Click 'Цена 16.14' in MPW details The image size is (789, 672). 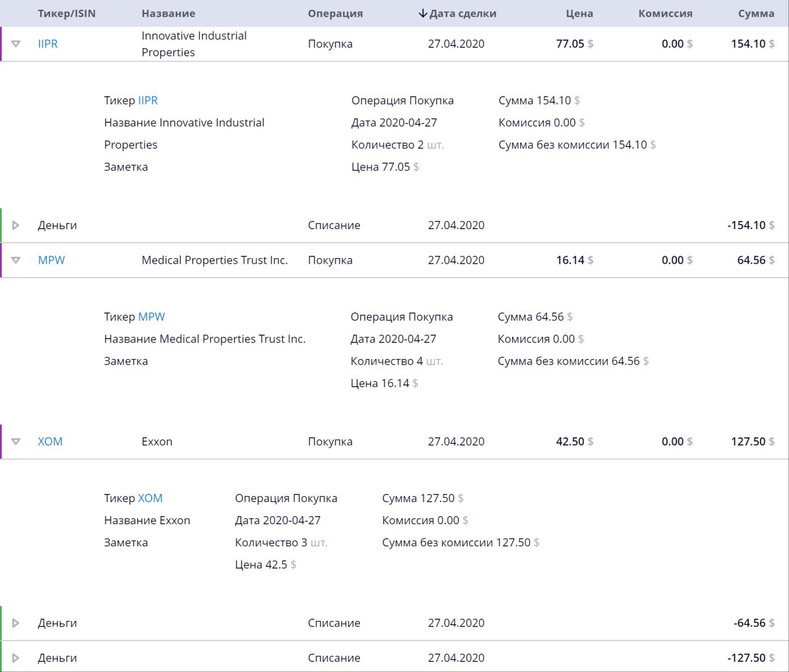pos(385,383)
